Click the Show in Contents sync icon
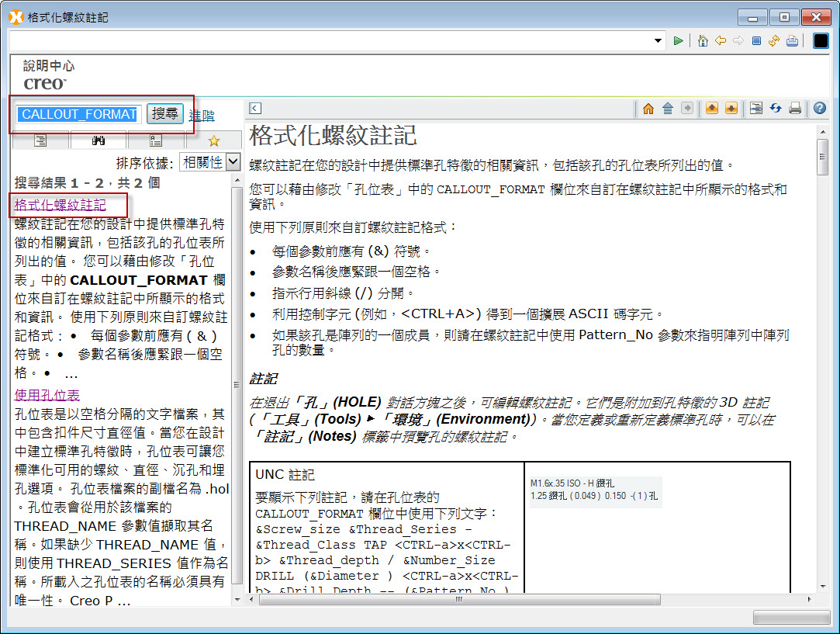This screenshot has height=634, width=840. coord(756,108)
